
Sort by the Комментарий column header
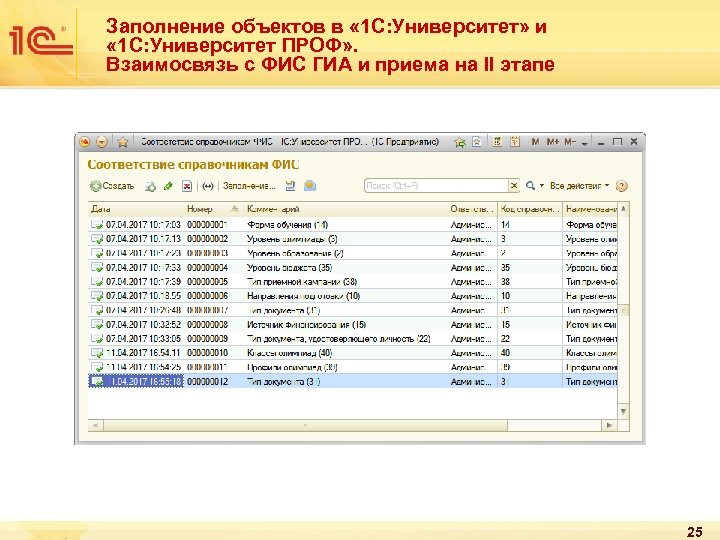[x=345, y=209]
